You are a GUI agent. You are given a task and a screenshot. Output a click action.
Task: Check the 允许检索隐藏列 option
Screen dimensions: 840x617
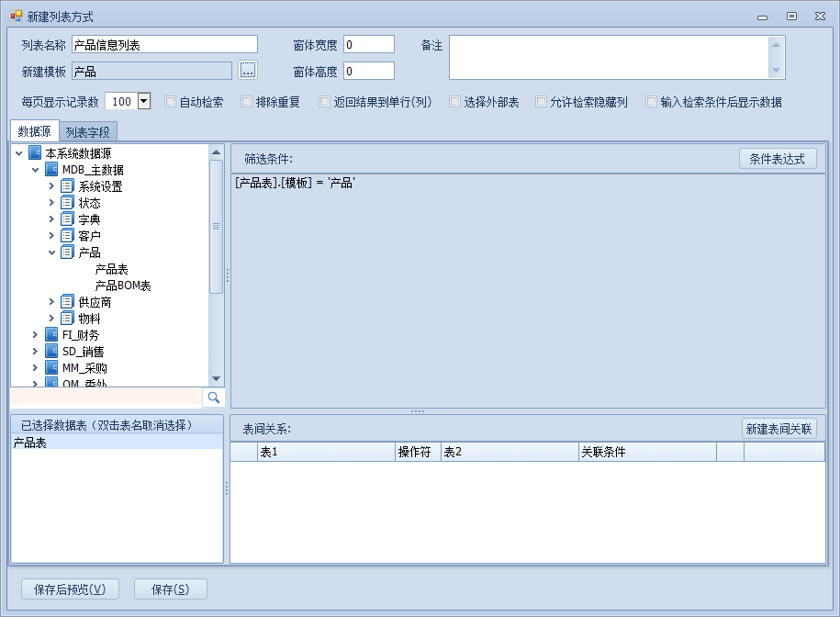[541, 102]
